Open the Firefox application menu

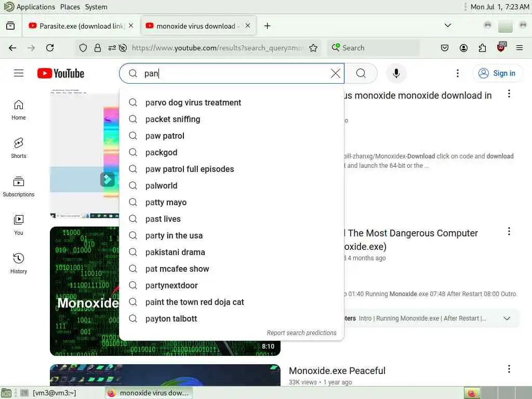[520, 48]
